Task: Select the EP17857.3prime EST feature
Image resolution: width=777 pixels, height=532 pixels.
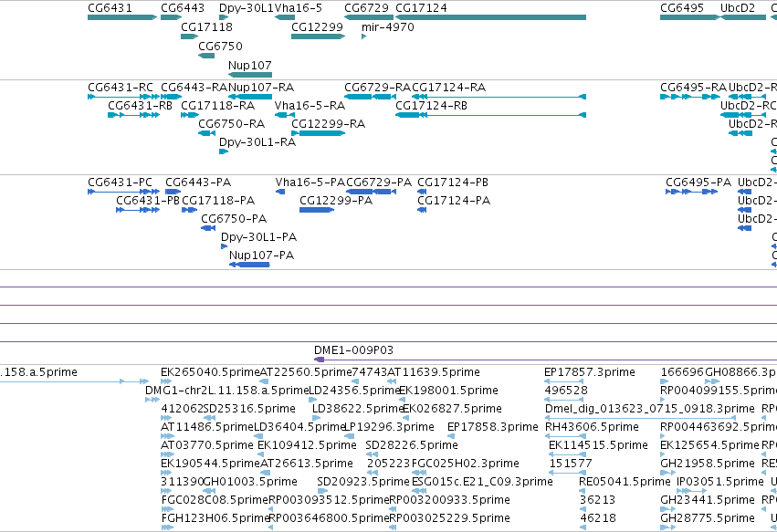Action: coord(564,381)
